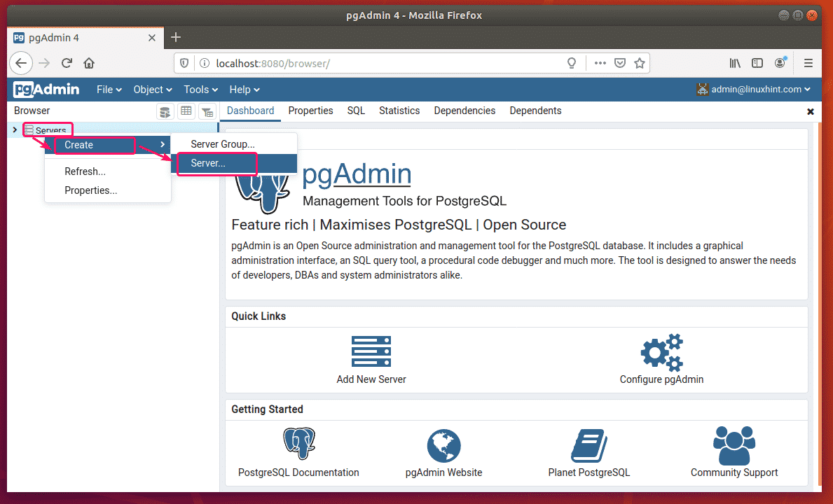
Task: Click the Firefox forward arrow button
Action: pos(44,63)
